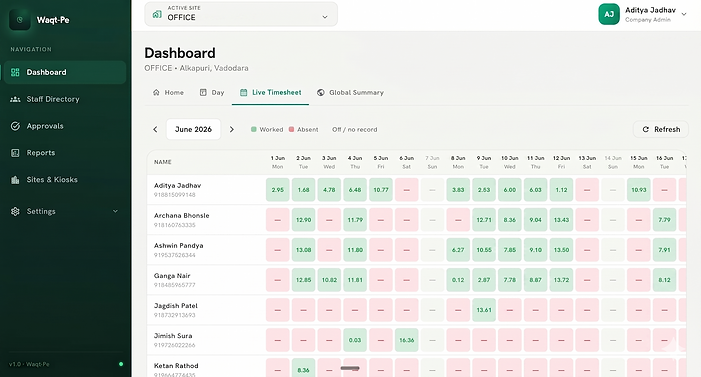
Task: Click Archana Bhonsle's 13.43 cell
Action: (561, 220)
